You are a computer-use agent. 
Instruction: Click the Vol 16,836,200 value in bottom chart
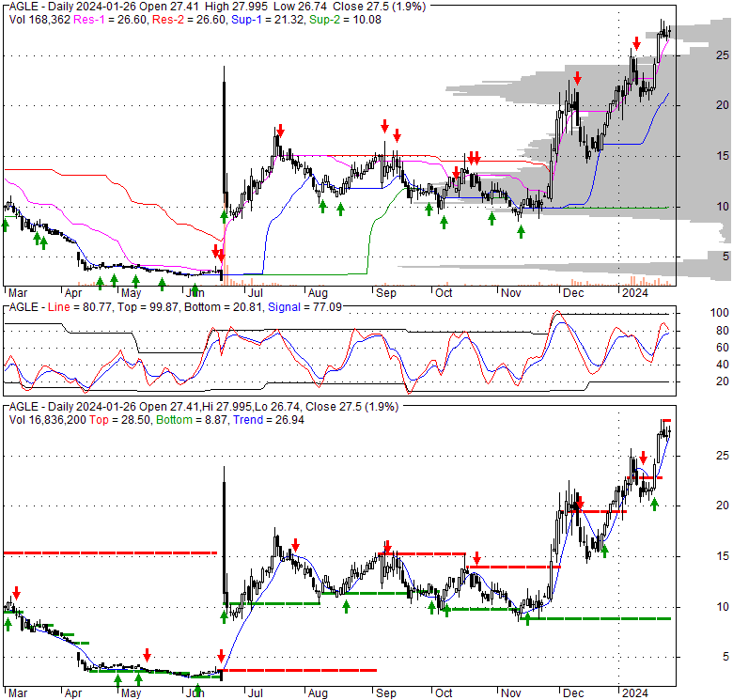48,420
